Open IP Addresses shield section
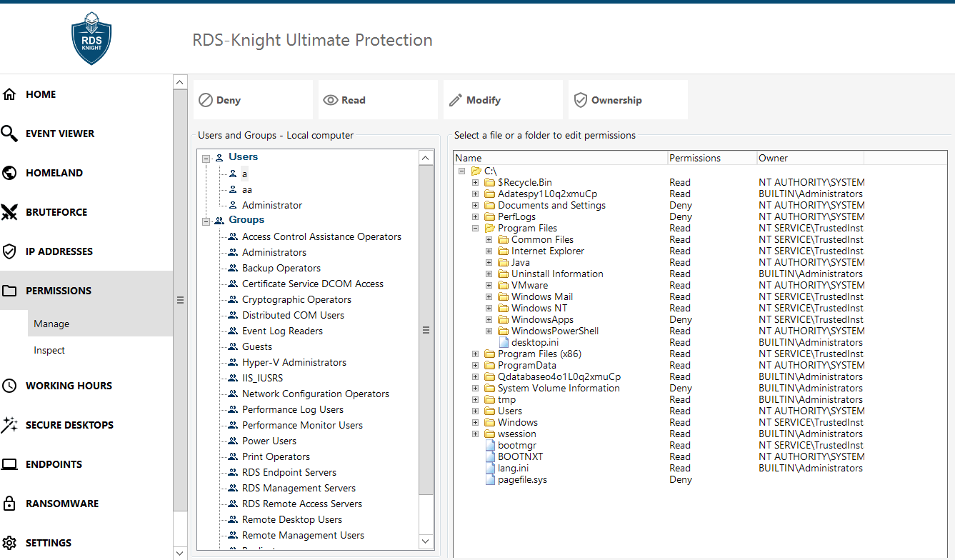This screenshot has height=560, width=955. [59, 251]
